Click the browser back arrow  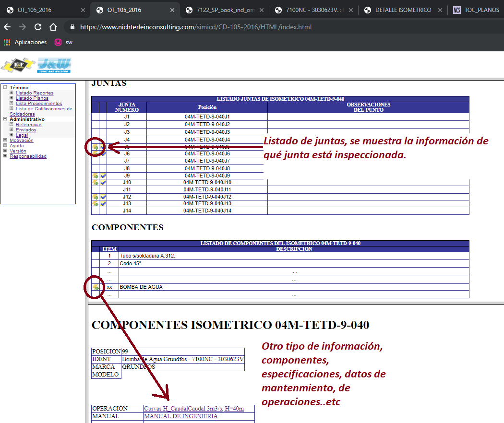pos(7,27)
